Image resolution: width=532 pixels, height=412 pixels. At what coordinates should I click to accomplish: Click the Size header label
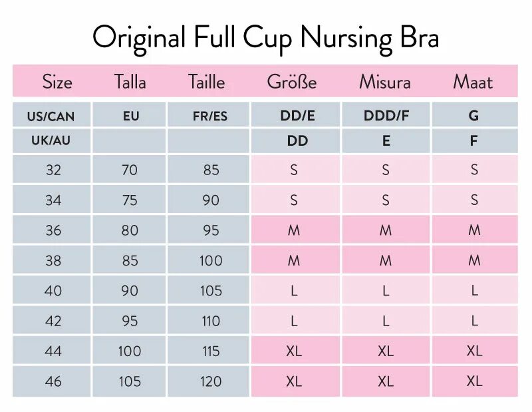(57, 82)
